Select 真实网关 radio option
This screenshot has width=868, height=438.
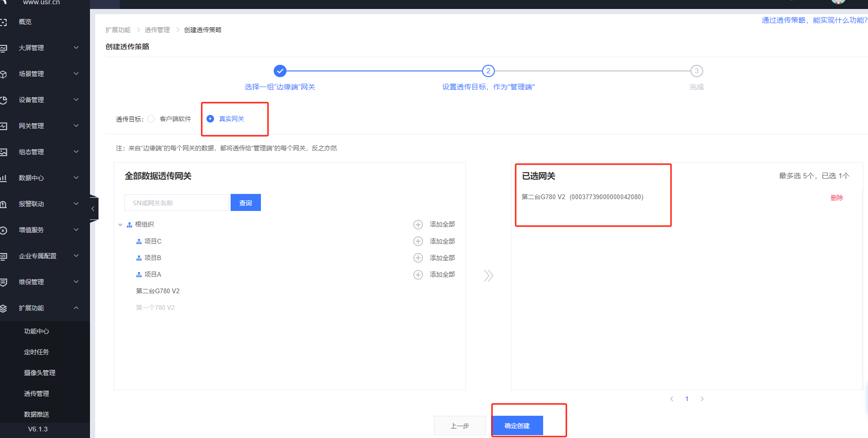pos(210,119)
